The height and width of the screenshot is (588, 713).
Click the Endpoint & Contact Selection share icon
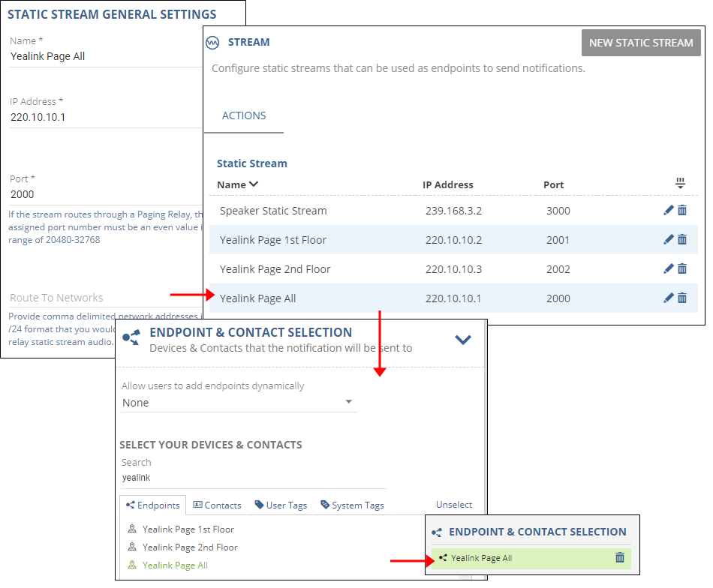coord(131,337)
